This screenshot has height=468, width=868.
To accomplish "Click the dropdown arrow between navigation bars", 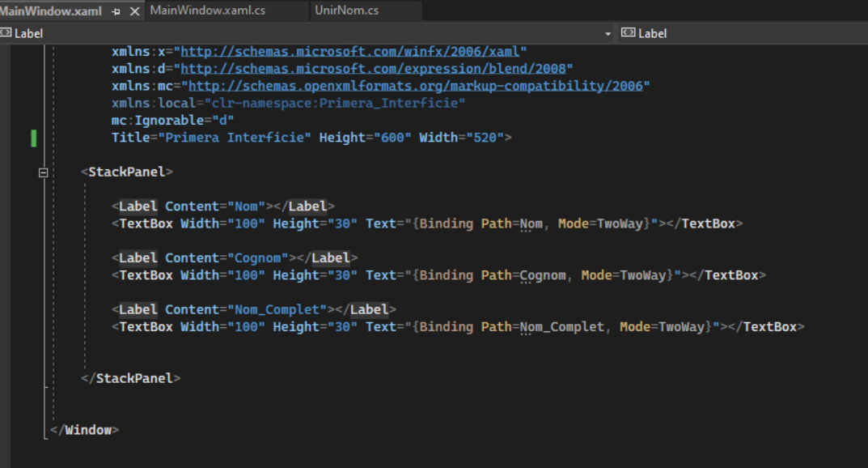I will (608, 34).
